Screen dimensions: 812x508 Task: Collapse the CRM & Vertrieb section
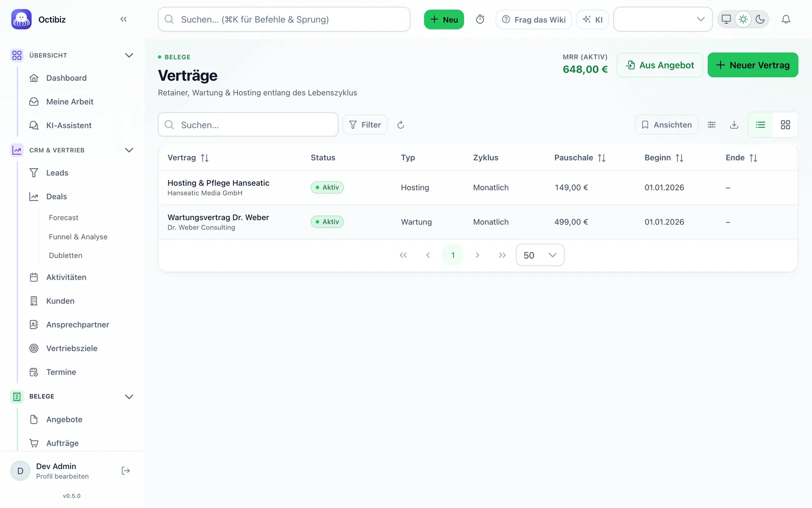point(129,150)
